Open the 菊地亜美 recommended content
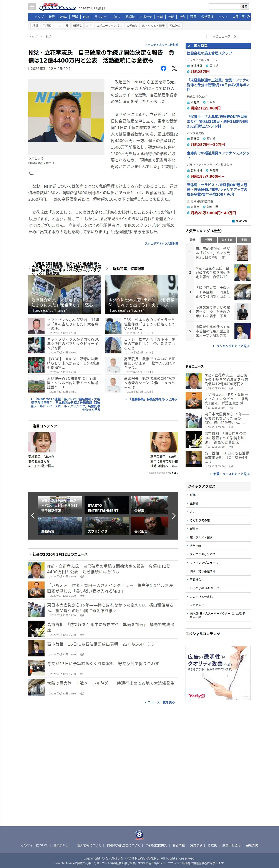This screenshot has height=868, width=279. [x=42, y=450]
